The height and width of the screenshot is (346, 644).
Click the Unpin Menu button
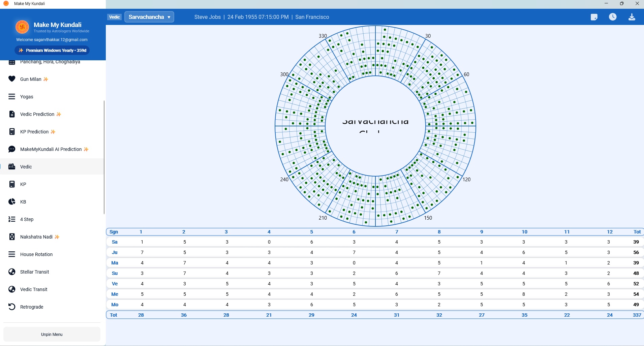[x=52, y=335]
